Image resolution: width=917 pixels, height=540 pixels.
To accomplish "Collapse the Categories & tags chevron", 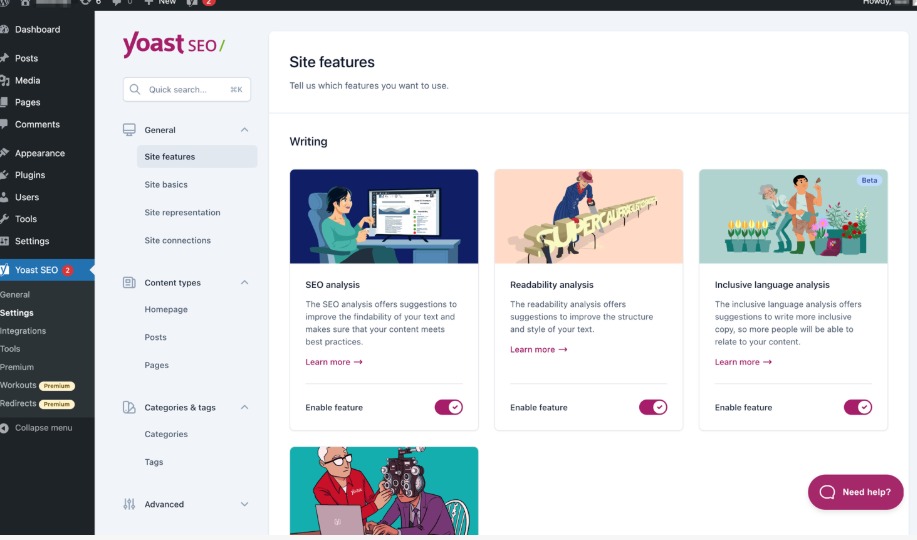I will pyautogui.click(x=244, y=407).
